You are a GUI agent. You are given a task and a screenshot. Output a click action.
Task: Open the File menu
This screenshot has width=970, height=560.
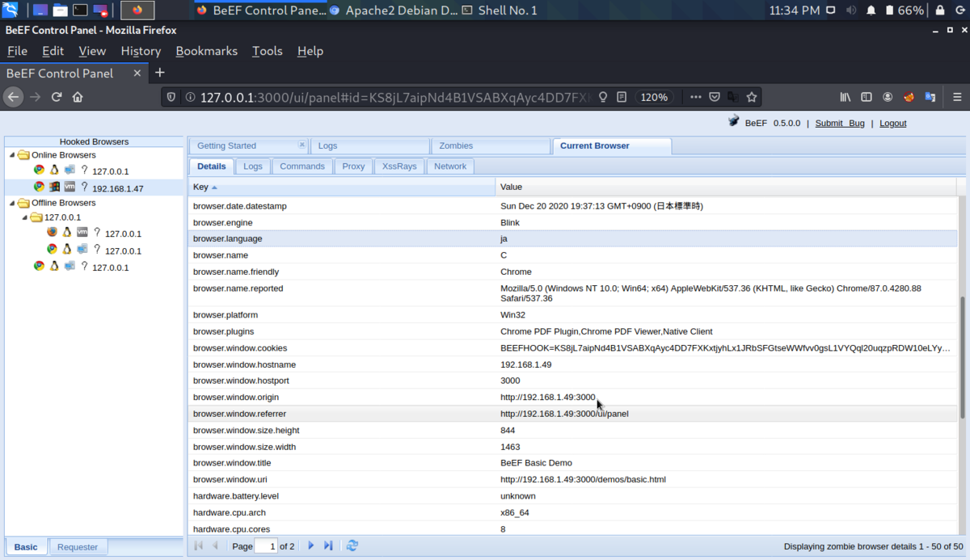[17, 51]
